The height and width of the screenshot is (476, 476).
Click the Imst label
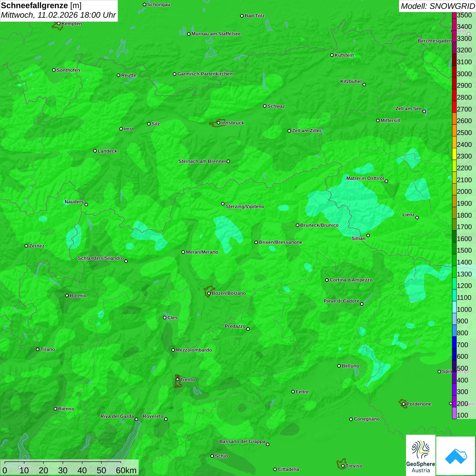click(129, 129)
